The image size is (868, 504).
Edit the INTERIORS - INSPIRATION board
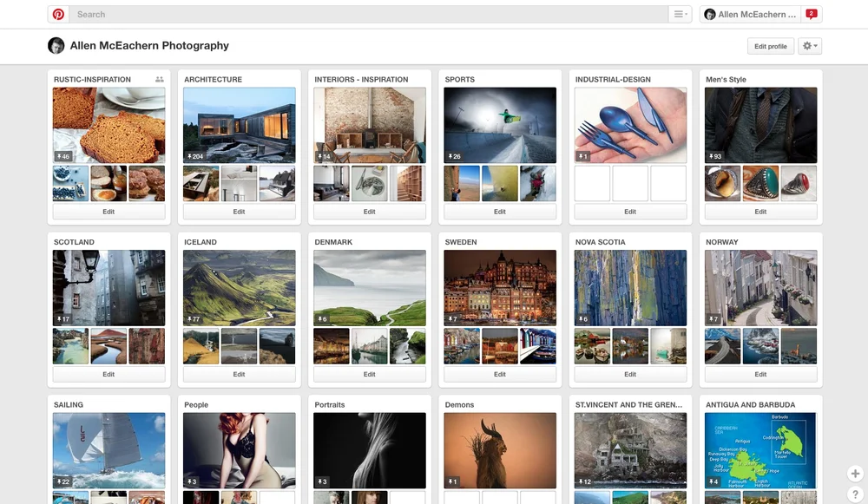tap(369, 212)
